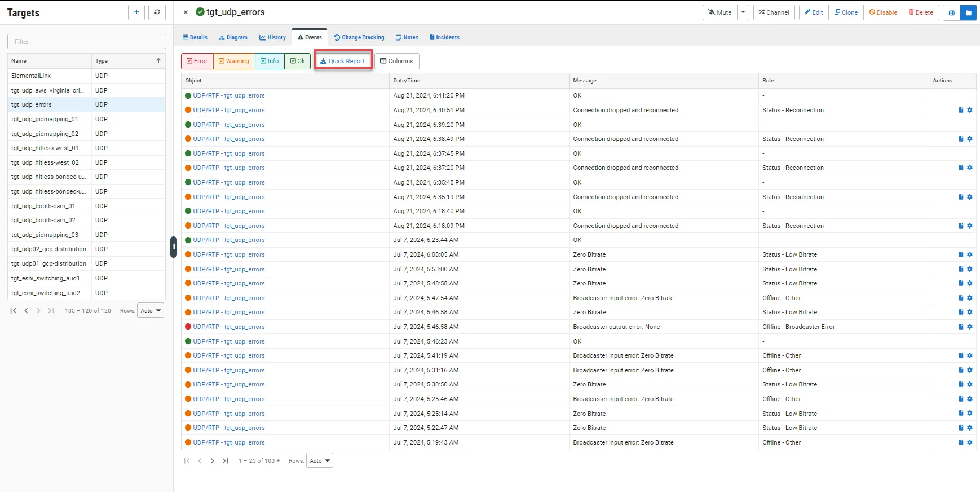
Task: Switch to the Change Tracking tab
Action: (x=359, y=38)
